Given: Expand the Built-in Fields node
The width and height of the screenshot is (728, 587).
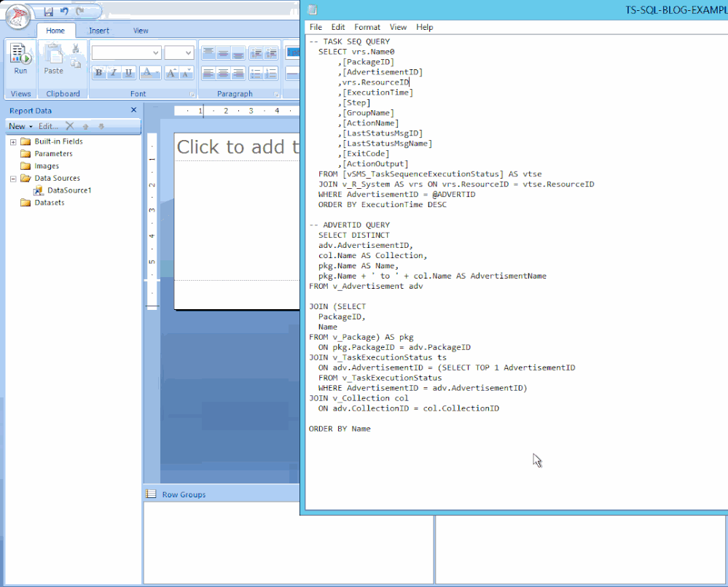Looking at the screenshot, I should coord(13,142).
